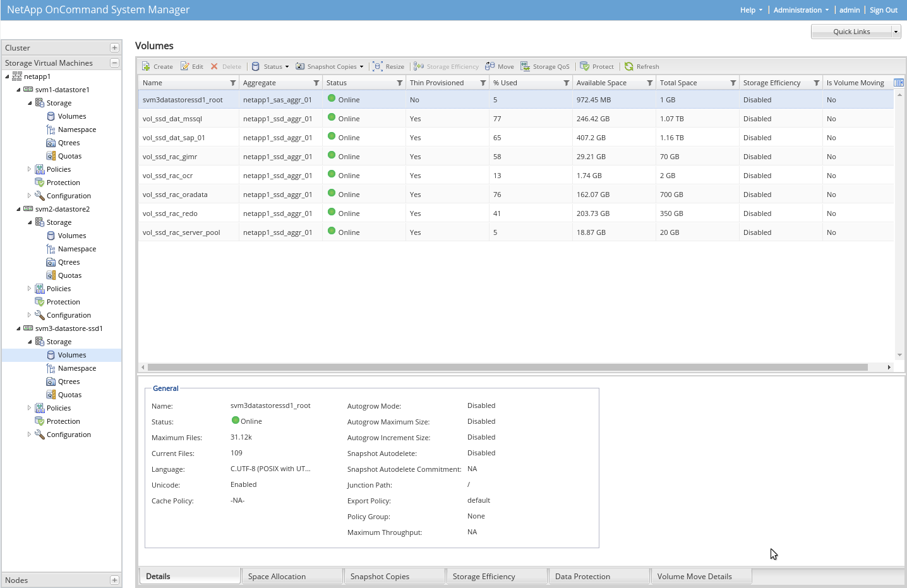Switch to the Volume Move Details tab
The image size is (907, 588).
coord(702,576)
